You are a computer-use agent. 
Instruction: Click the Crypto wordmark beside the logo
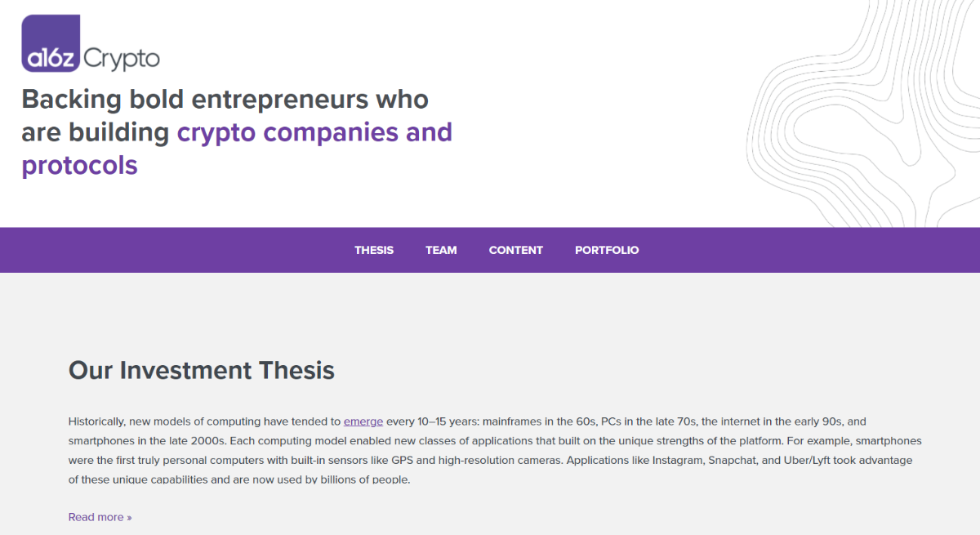[x=122, y=58]
